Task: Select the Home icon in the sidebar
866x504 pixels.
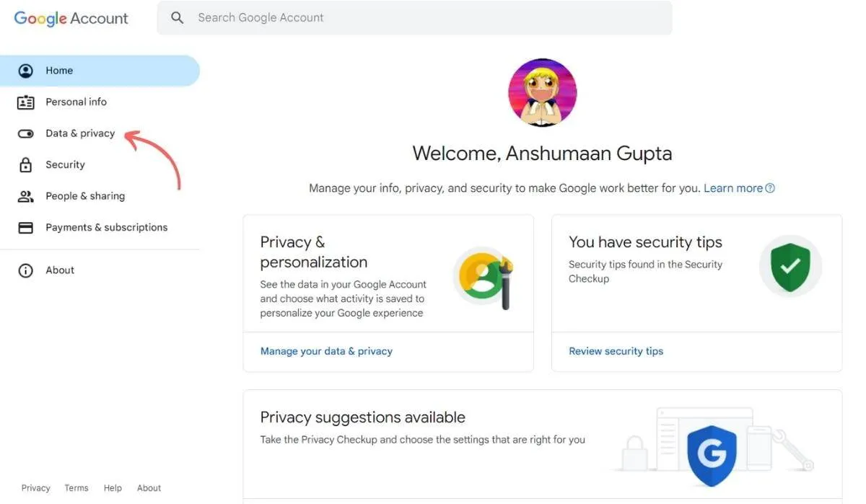Action: [x=25, y=70]
